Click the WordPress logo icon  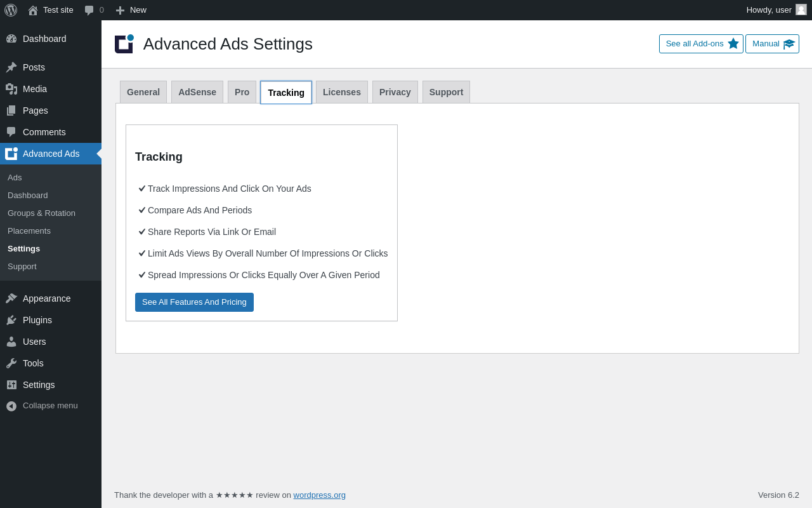[x=11, y=10]
